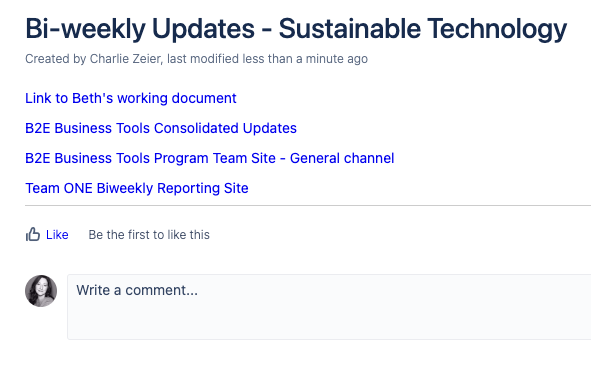The image size is (591, 367).
Task: Click the word Sustainable in the page title
Action: point(349,29)
